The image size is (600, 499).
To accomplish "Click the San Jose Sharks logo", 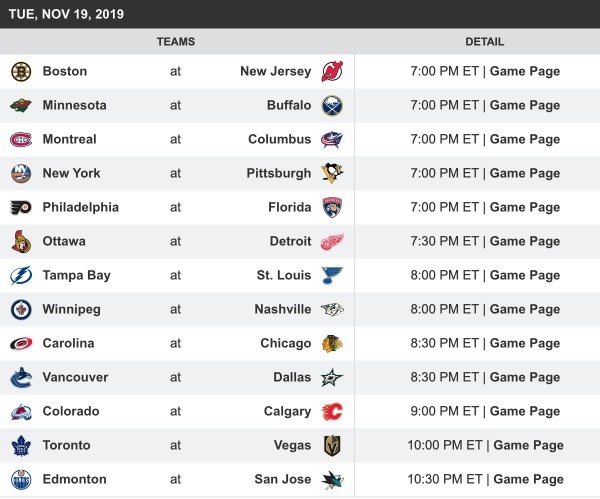I will (x=331, y=480).
